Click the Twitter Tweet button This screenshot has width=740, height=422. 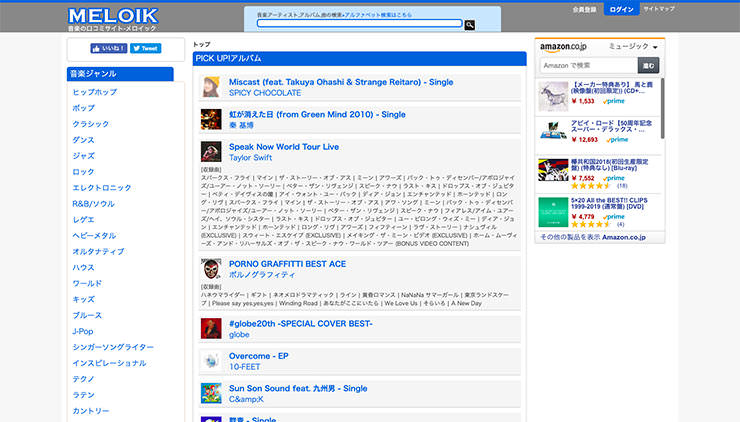(145, 48)
